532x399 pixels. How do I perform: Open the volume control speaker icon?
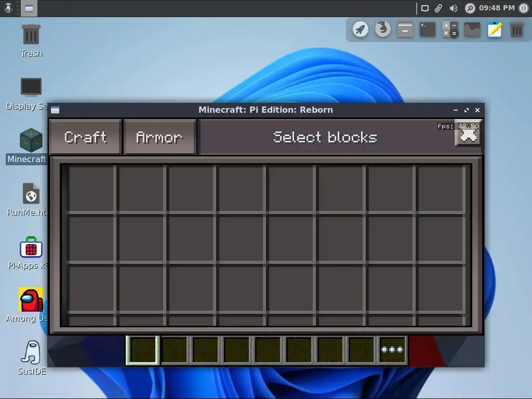click(453, 8)
